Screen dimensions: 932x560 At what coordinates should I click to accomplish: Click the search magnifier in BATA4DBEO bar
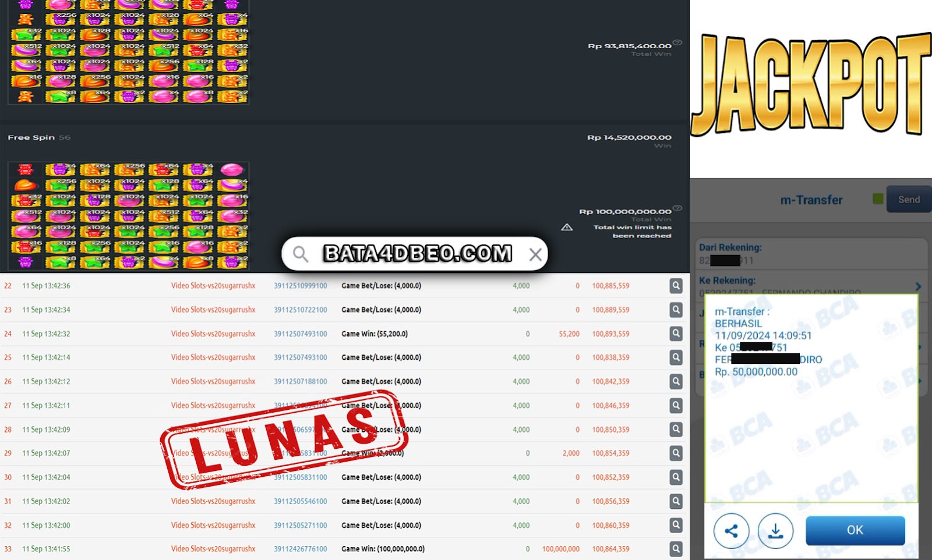[301, 254]
